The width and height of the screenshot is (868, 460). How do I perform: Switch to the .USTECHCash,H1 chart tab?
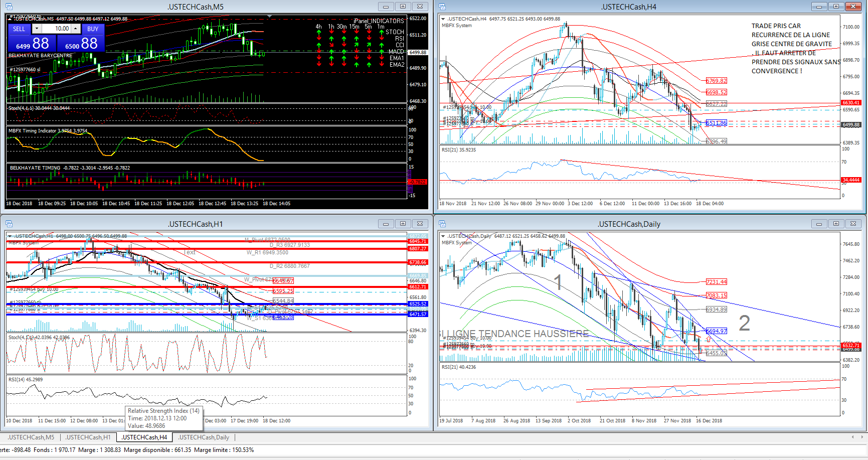[x=88, y=437]
